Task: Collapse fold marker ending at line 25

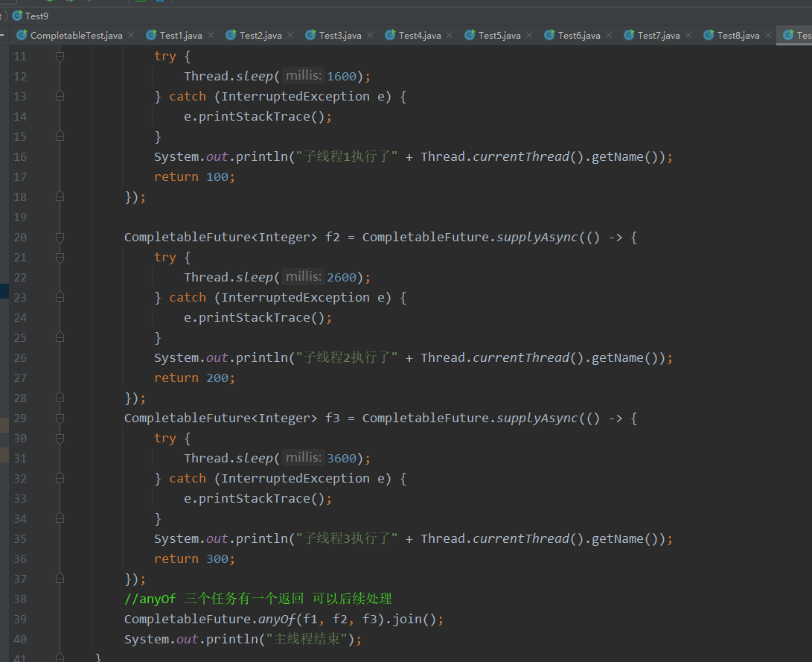Action: point(60,338)
